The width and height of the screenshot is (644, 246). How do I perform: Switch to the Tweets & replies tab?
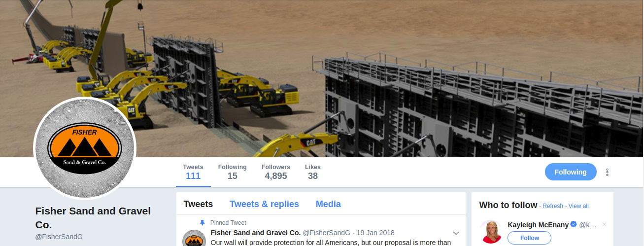(x=264, y=204)
